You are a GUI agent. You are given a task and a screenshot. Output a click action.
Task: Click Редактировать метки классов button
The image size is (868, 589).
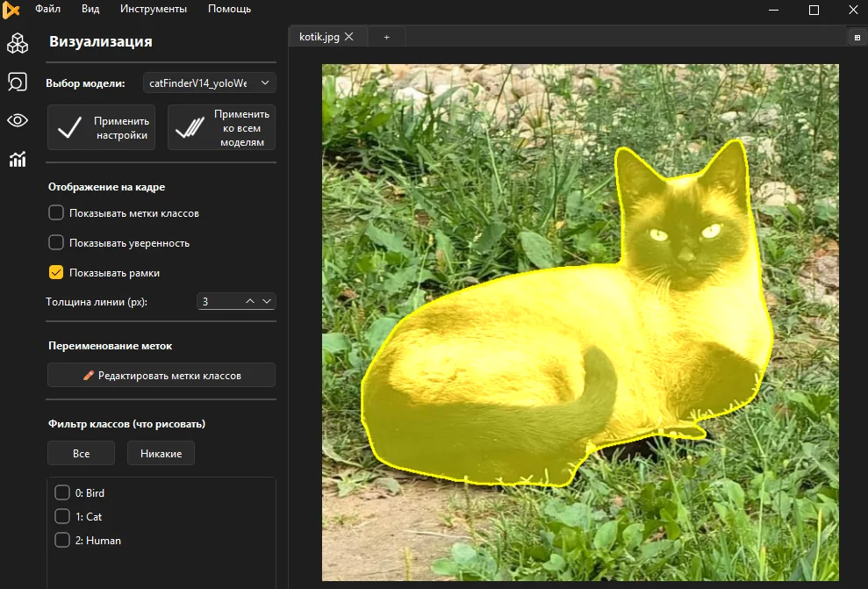pyautogui.click(x=161, y=376)
